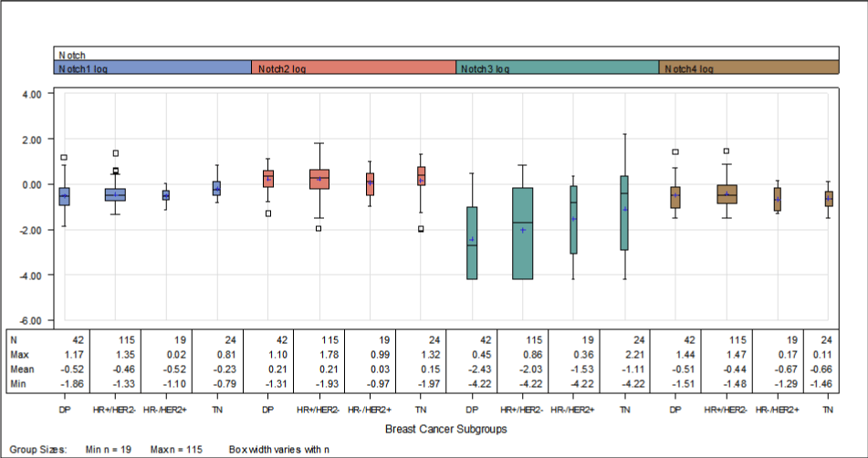Click the Notch1 DP upper outlier square

[64, 158]
